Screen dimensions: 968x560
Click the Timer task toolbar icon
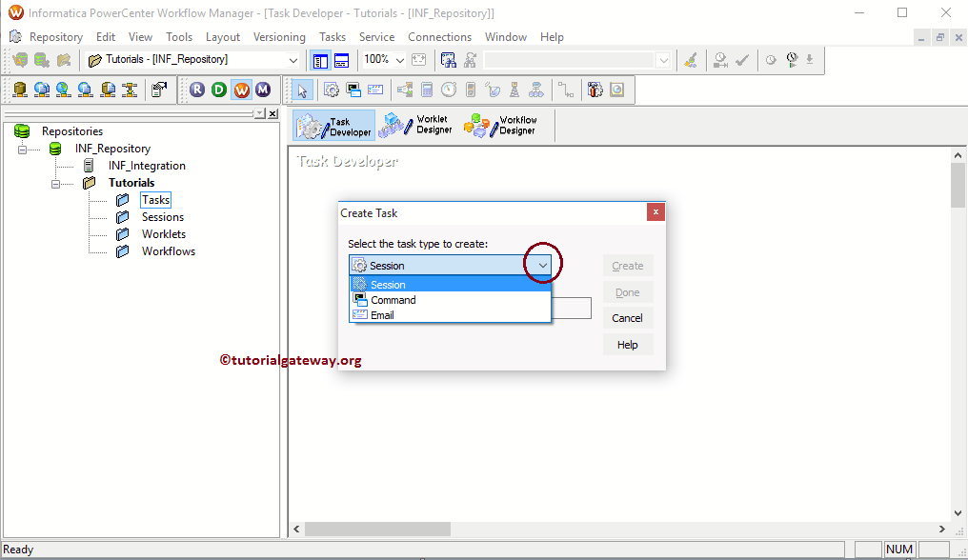[x=448, y=89]
